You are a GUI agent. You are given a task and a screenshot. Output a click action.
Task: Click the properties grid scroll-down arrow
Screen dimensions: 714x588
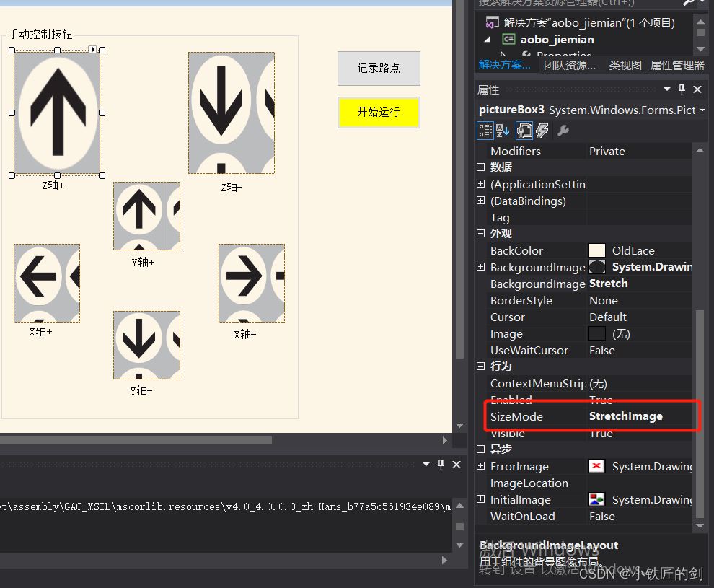(700, 526)
